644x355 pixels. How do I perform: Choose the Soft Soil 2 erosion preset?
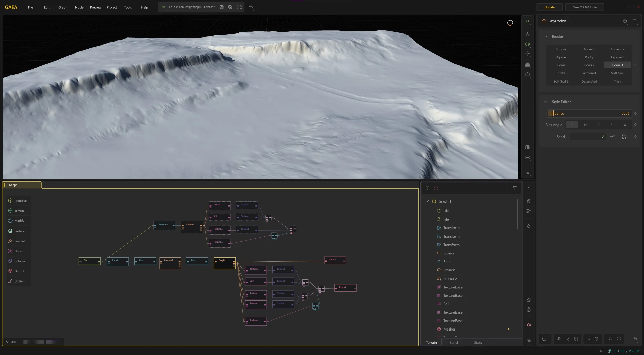[x=561, y=82]
